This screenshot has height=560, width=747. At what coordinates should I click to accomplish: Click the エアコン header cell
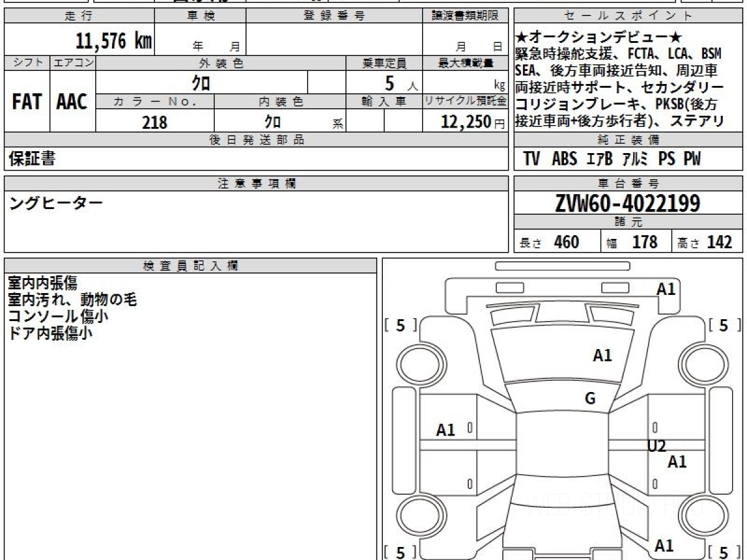pos(73,63)
